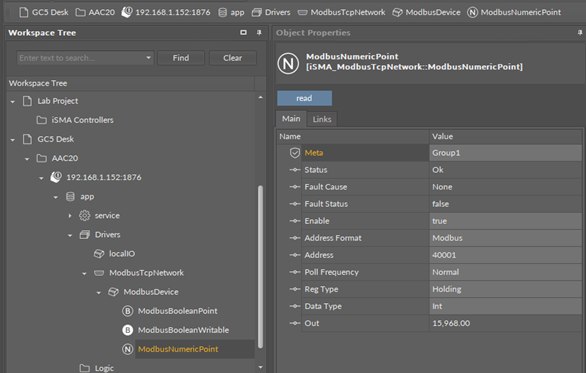
Task: Click the tree scrollbar down arrow
Action: coord(260,367)
